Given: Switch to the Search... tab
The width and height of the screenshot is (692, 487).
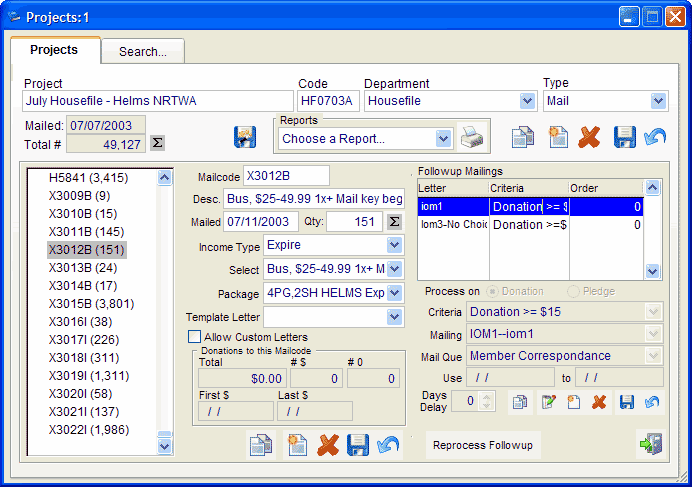Looking at the screenshot, I should click(143, 52).
